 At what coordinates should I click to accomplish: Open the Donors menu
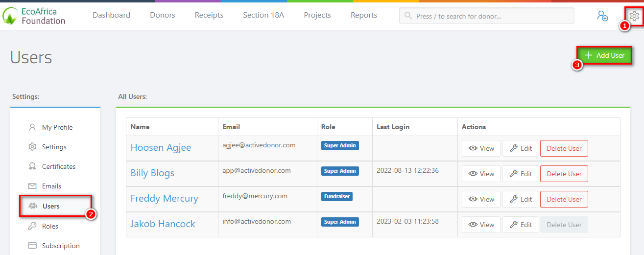163,15
